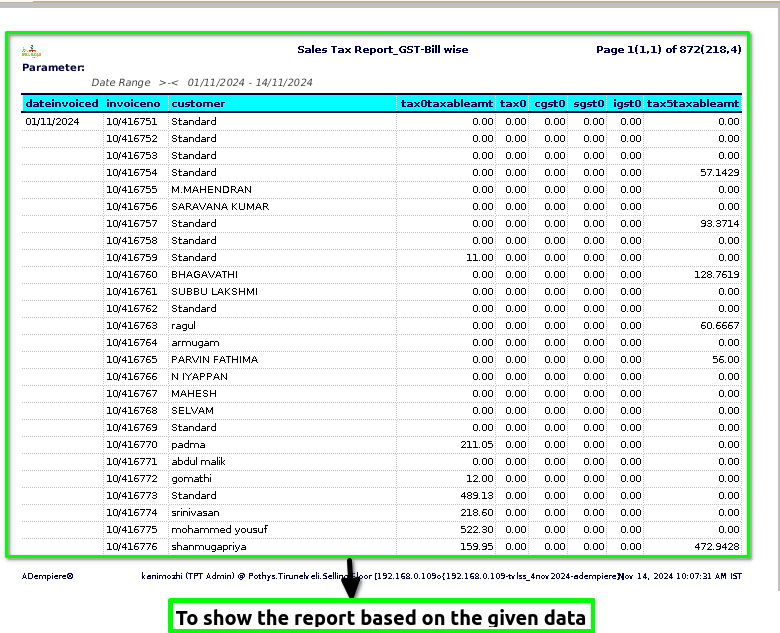Open invoice number 10/416751
Viewport: 780px width, 633px height.
pos(131,121)
